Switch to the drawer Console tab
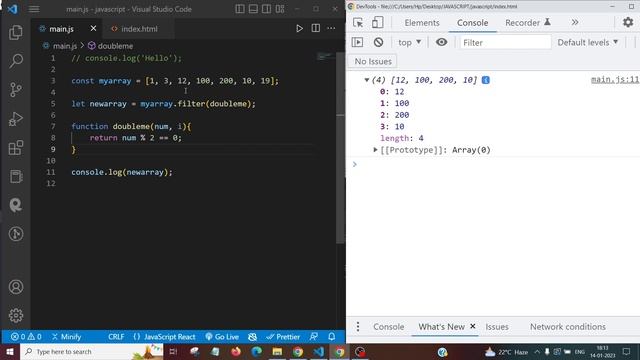 [388, 327]
